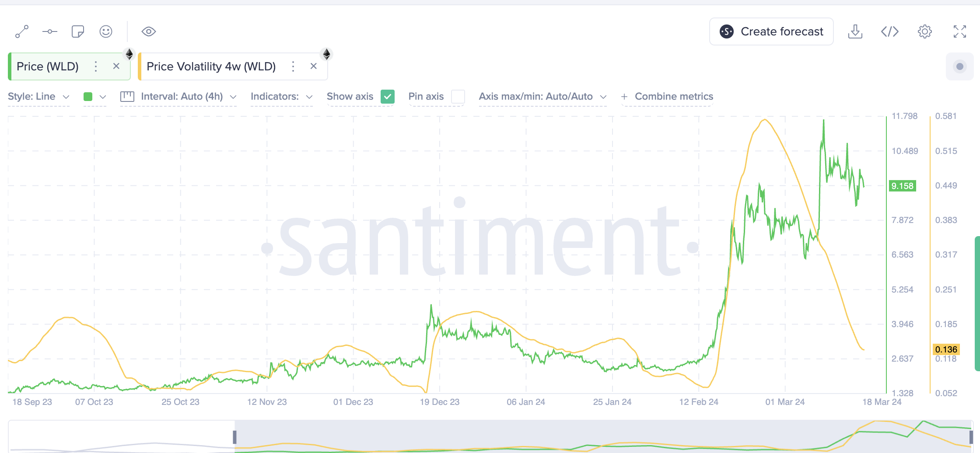The image size is (980, 453).
Task: Download the chart data
Action: [855, 31]
